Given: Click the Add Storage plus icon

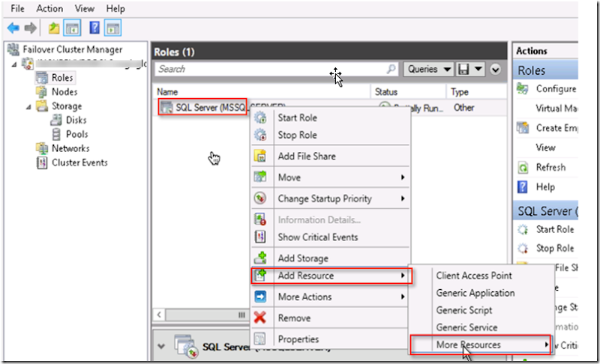Looking at the screenshot, I should click(x=260, y=258).
